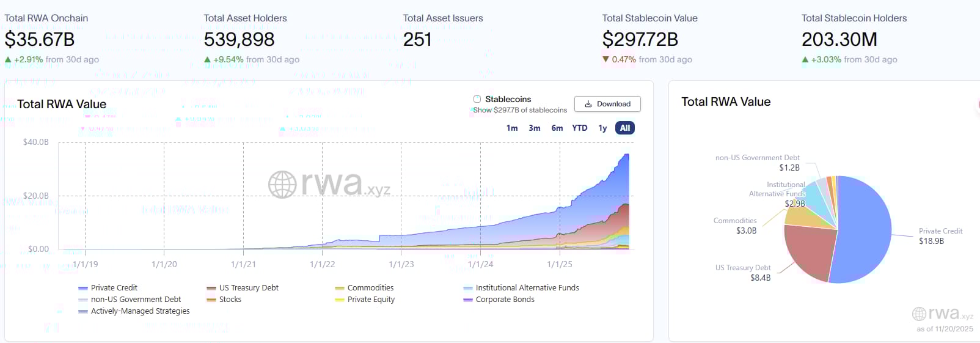Image resolution: width=980 pixels, height=343 pixels.
Task: Click the Commodities $3.0B pie label
Action: [x=735, y=226]
